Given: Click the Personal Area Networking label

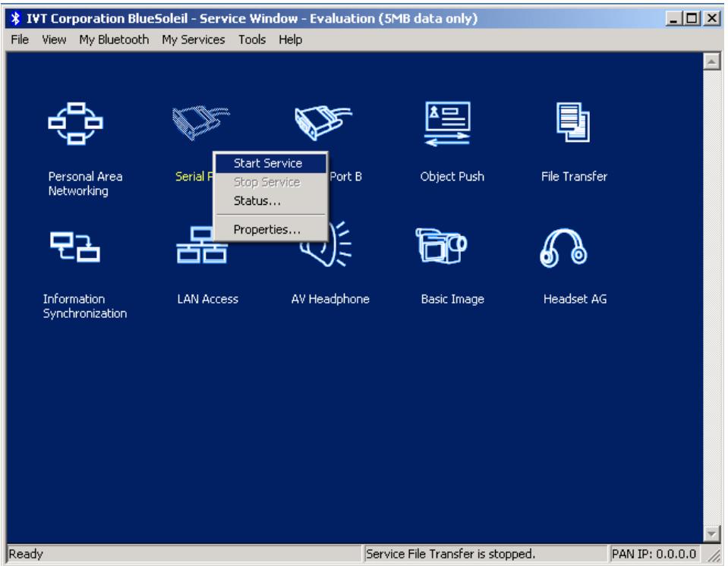Looking at the screenshot, I should [86, 184].
